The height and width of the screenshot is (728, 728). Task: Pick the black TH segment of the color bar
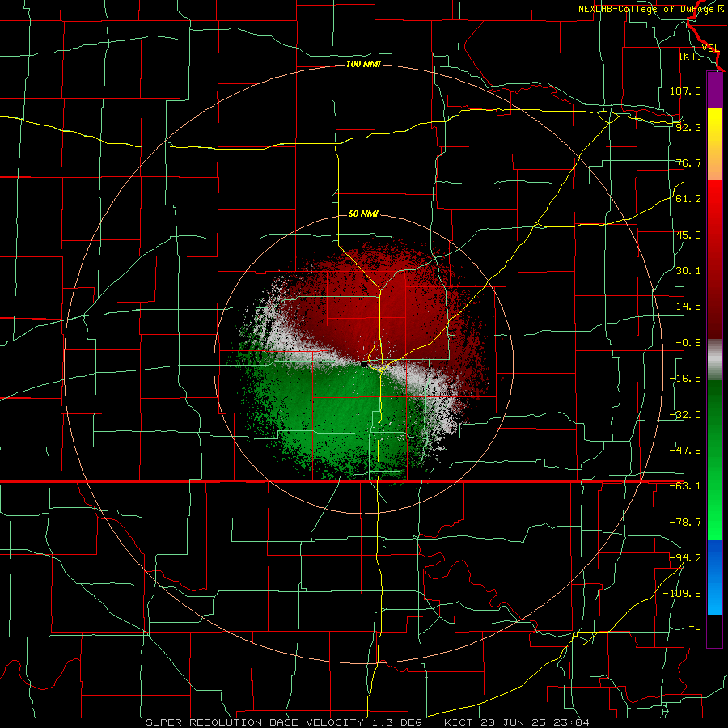point(714,630)
